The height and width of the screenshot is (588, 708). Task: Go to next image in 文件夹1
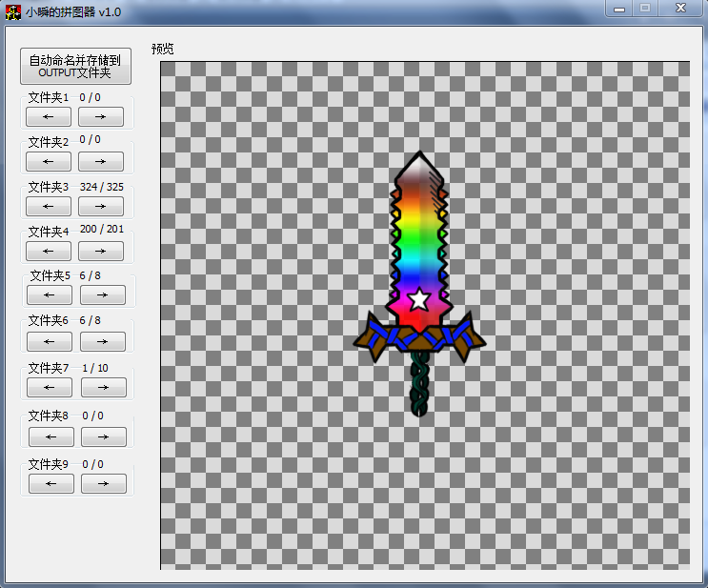101,117
